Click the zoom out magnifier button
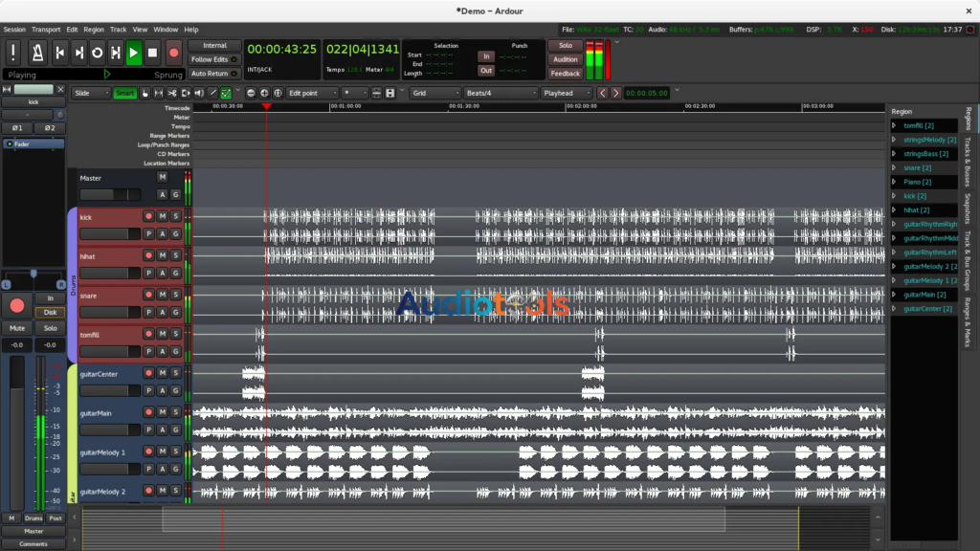 (251, 93)
